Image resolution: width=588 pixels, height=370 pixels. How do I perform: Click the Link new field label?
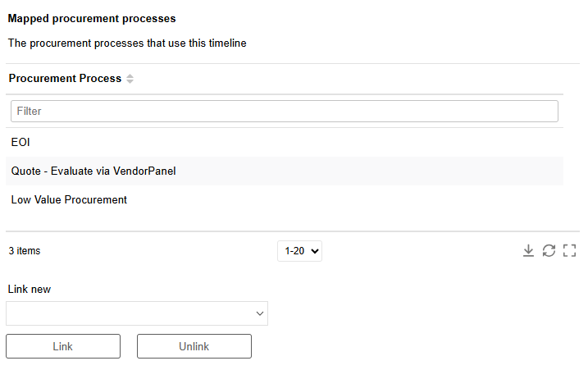[x=30, y=290]
